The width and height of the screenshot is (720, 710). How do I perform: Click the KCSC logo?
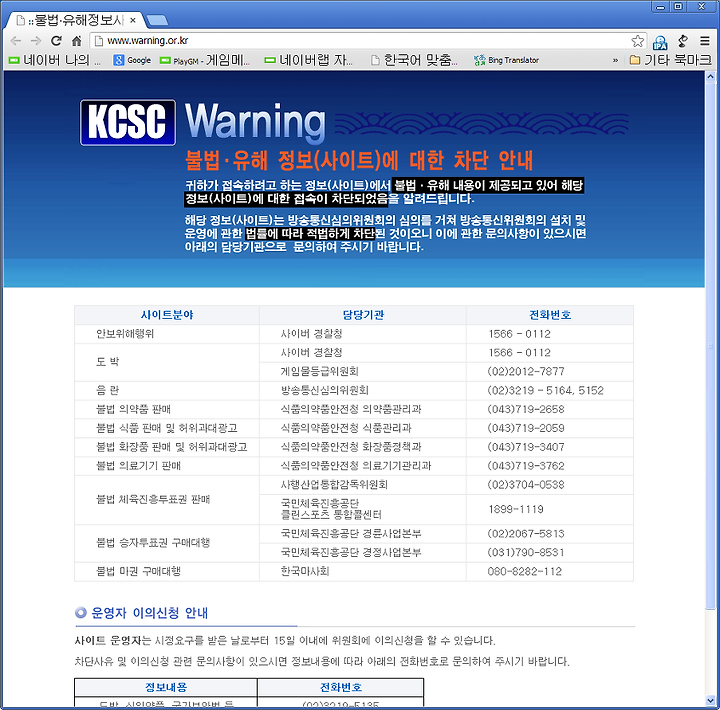pyautogui.click(x=128, y=123)
